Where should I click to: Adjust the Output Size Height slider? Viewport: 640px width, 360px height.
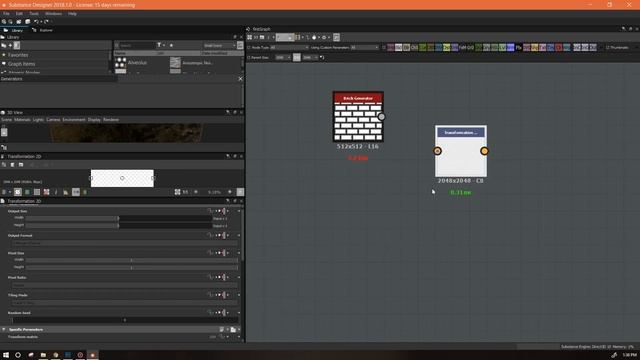pyautogui.click(x=118, y=225)
